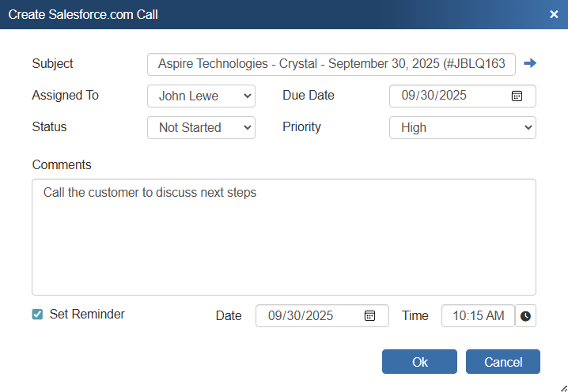Expand the Assigned To dropdown
568x392 pixels.
[x=201, y=96]
